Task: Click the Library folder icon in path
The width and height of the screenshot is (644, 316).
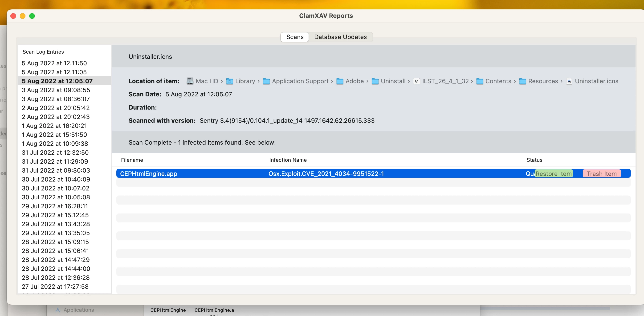Action: [x=229, y=81]
